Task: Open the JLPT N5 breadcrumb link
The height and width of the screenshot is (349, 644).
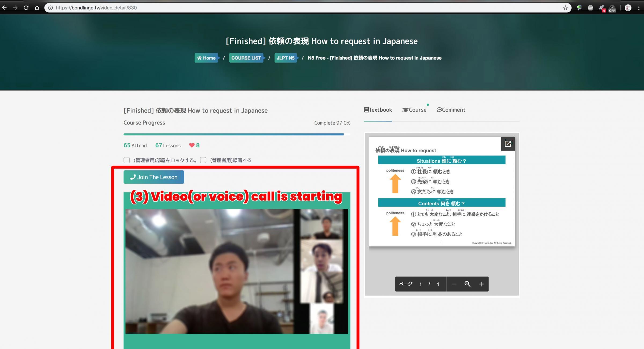Action: pos(286,58)
